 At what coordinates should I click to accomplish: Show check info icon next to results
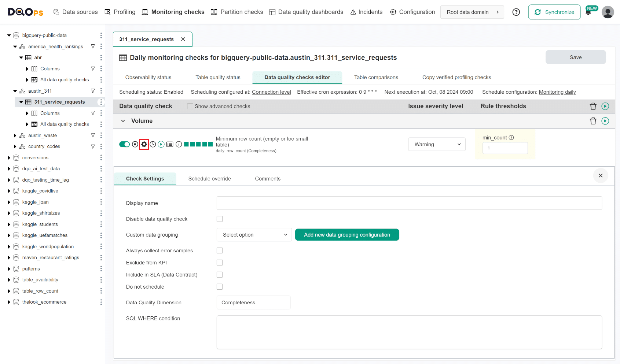[x=179, y=144]
